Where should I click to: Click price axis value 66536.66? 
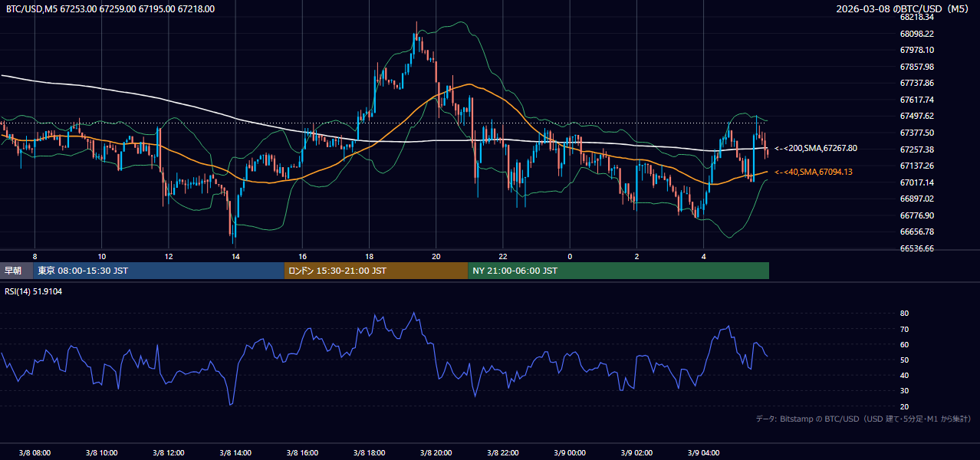pos(916,248)
